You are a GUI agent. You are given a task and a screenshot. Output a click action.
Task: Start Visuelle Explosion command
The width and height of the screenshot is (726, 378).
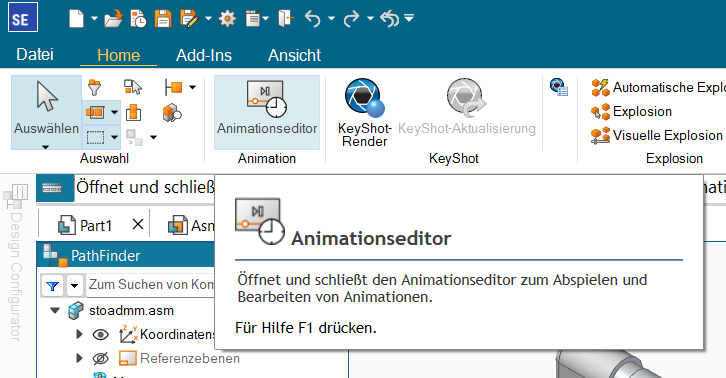(657, 136)
